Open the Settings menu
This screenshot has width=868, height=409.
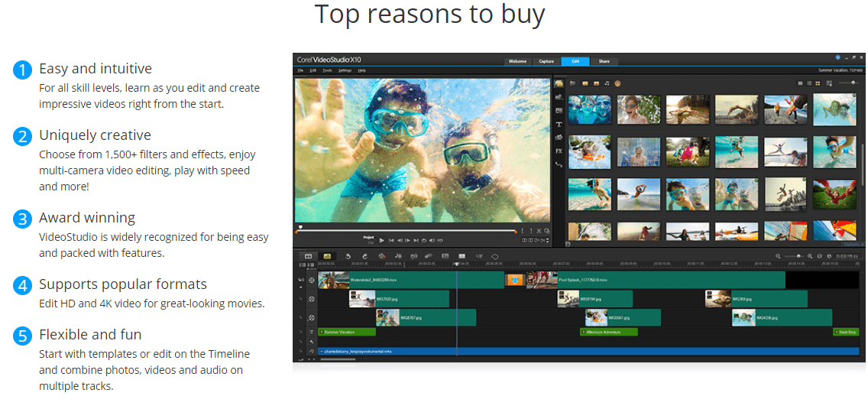coord(345,70)
